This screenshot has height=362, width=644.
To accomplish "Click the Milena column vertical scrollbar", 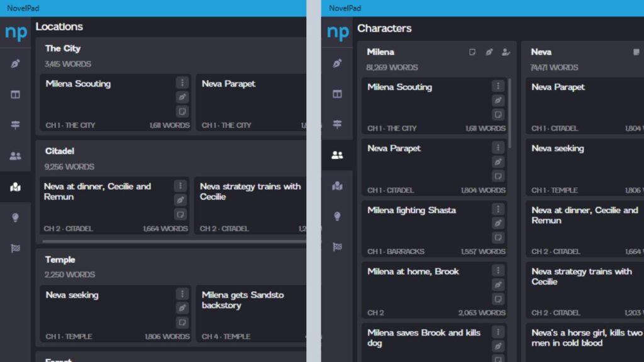I will pos(509,114).
